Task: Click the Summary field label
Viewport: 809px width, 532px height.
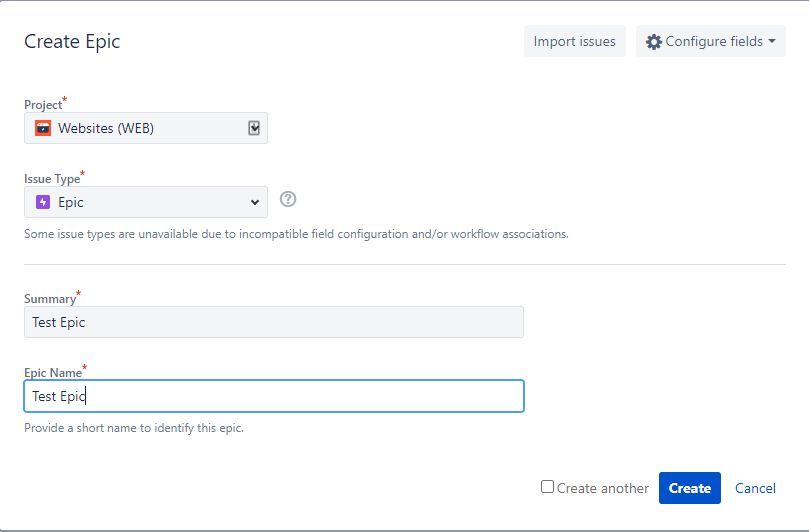Action: (50, 299)
